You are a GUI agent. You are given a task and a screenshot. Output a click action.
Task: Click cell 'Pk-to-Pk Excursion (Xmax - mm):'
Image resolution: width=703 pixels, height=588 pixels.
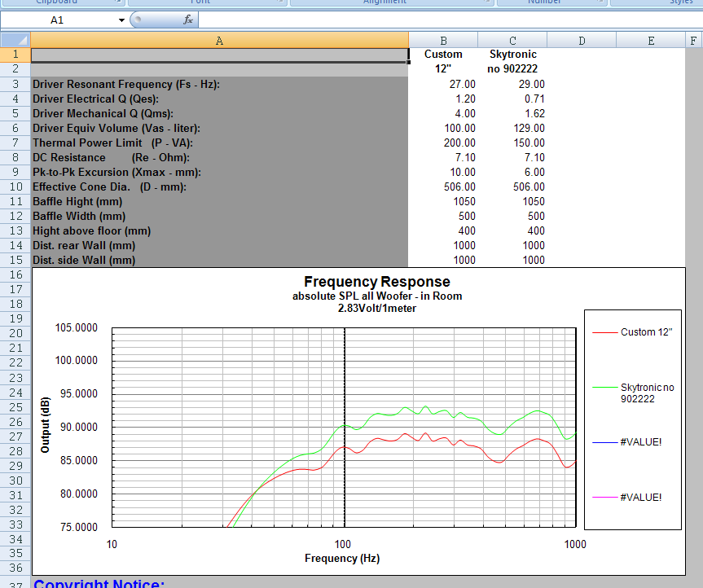(219, 172)
